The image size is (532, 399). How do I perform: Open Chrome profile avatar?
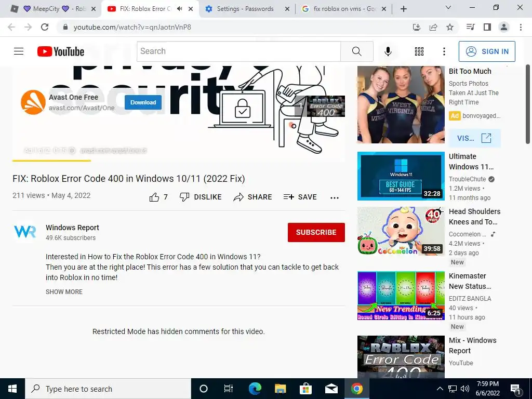point(504,27)
